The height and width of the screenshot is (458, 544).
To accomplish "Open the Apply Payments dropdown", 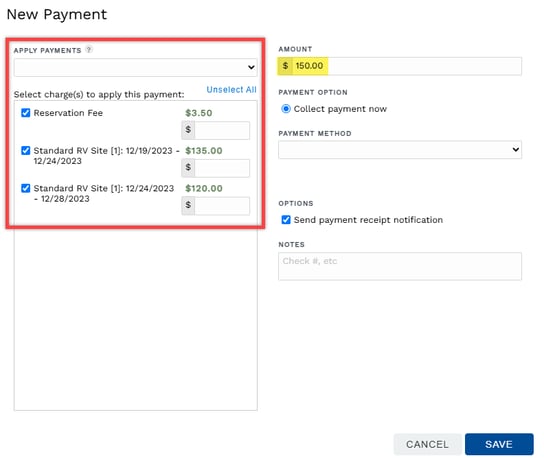I will [x=135, y=67].
